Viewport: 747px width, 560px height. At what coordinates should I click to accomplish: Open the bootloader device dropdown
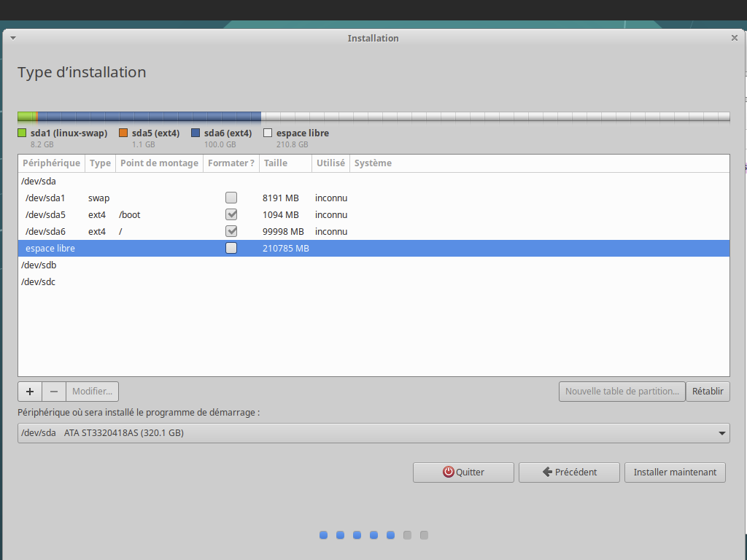(x=373, y=433)
